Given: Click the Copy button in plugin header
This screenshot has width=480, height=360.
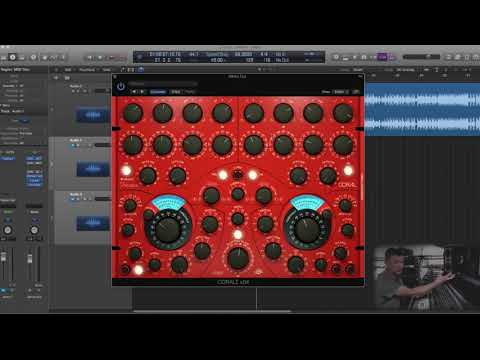Looking at the screenshot, I should click(176, 92).
